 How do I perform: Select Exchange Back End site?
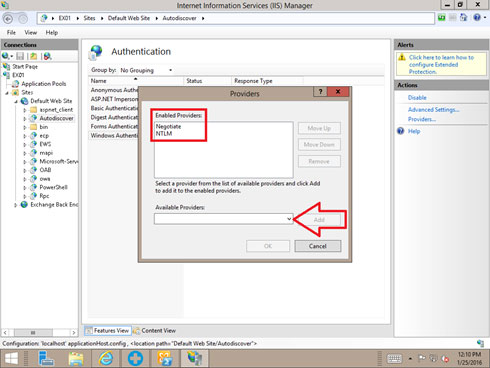tap(54, 205)
